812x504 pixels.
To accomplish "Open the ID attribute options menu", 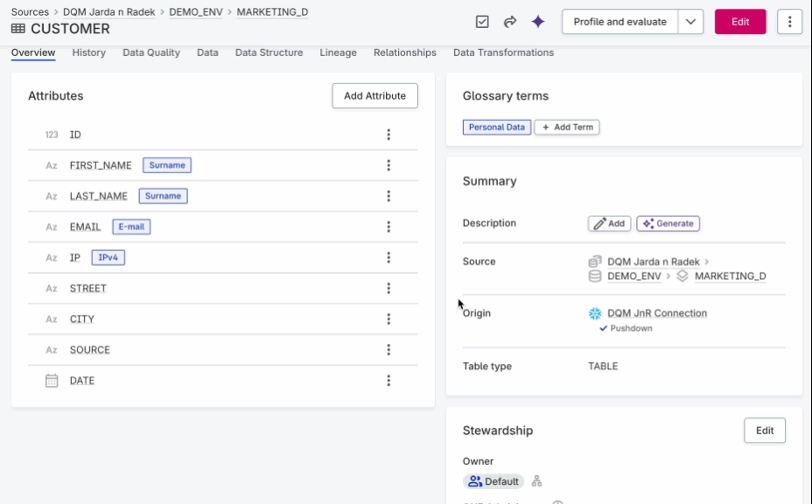I will (x=388, y=135).
